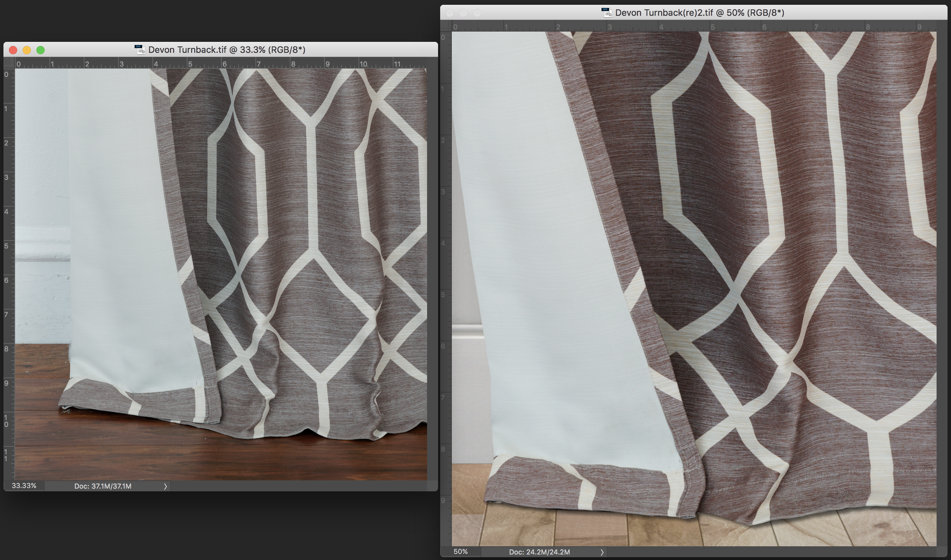The width and height of the screenshot is (951, 560).
Task: Expand status bar arrow next to Doc: 37.1M/37.1M
Action: click(x=165, y=487)
